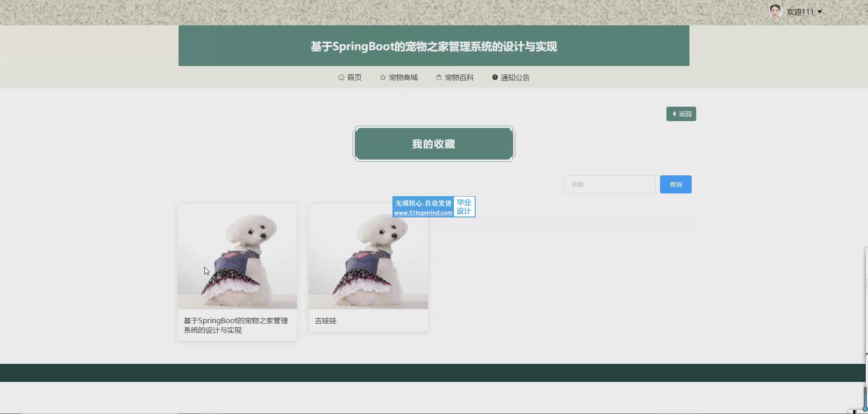
Task: Expand the dropdown arrow beside 欢迎111
Action: pyautogui.click(x=820, y=12)
